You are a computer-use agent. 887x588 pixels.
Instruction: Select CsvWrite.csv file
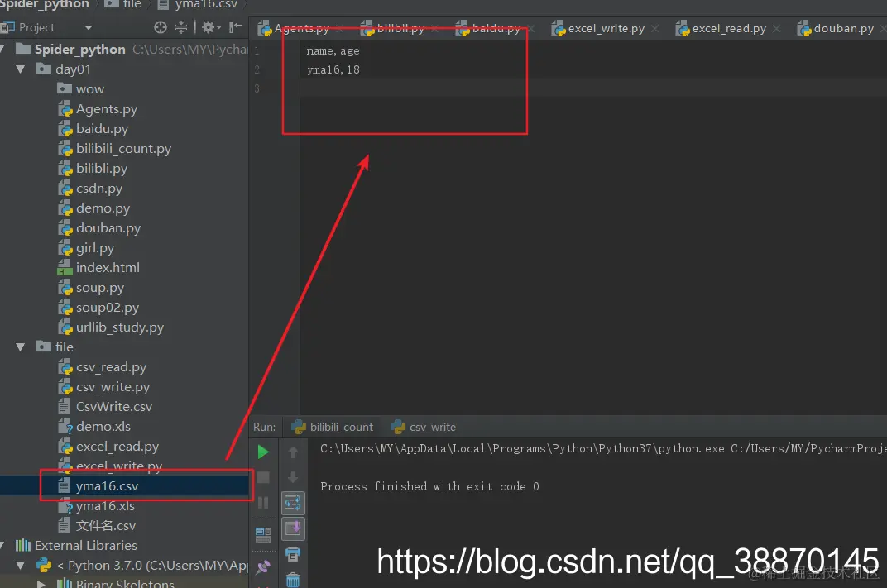point(105,407)
